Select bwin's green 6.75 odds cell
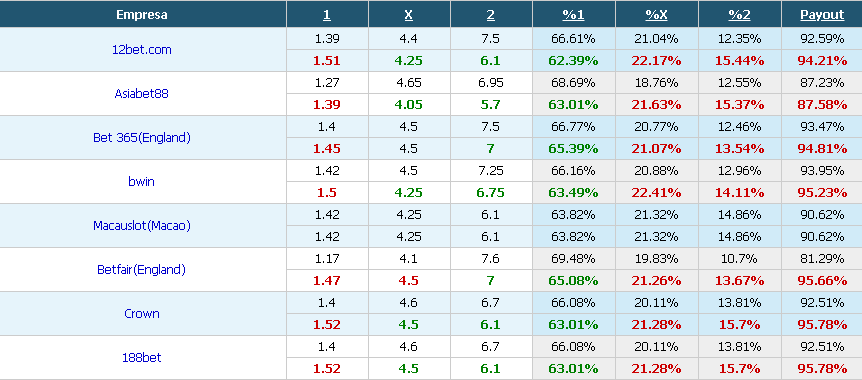 pyautogui.click(x=490, y=192)
